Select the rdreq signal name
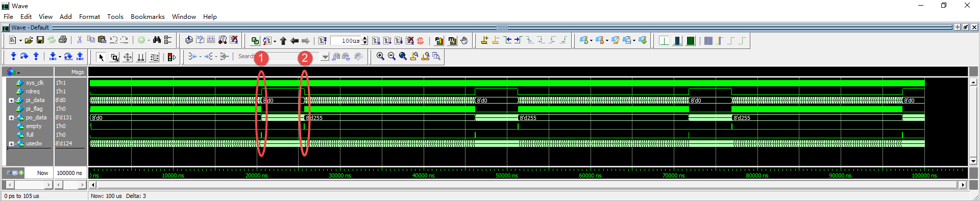 (33, 91)
